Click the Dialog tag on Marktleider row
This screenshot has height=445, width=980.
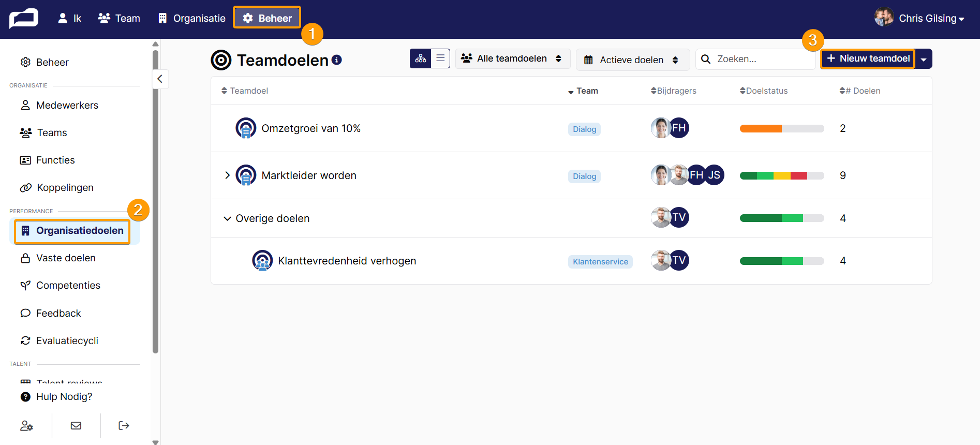click(585, 176)
